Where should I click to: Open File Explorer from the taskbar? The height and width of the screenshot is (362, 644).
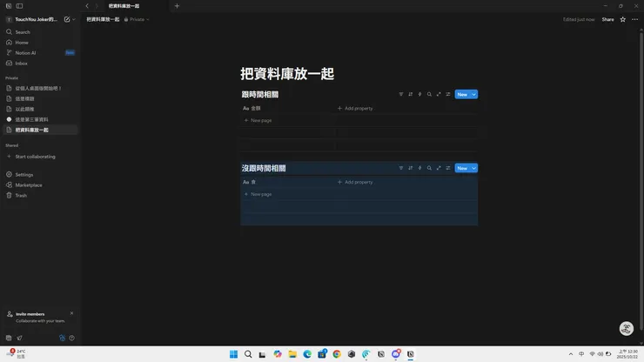point(292,354)
